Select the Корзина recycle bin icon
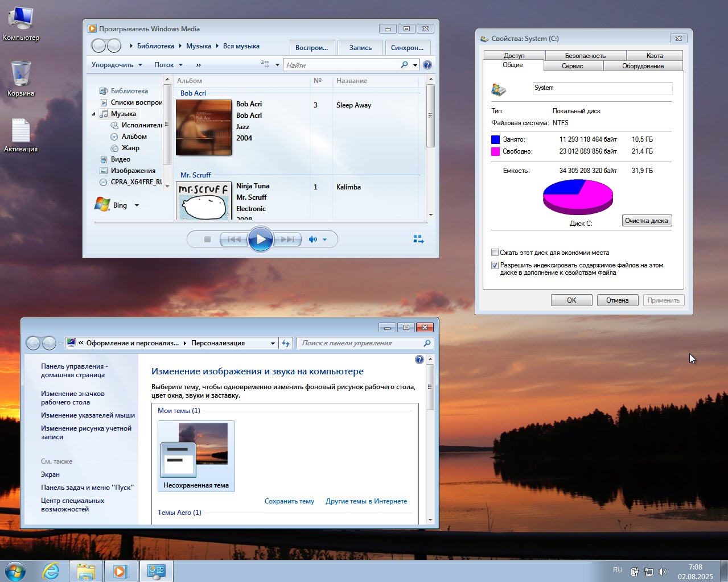The image size is (728, 582). coord(21,79)
